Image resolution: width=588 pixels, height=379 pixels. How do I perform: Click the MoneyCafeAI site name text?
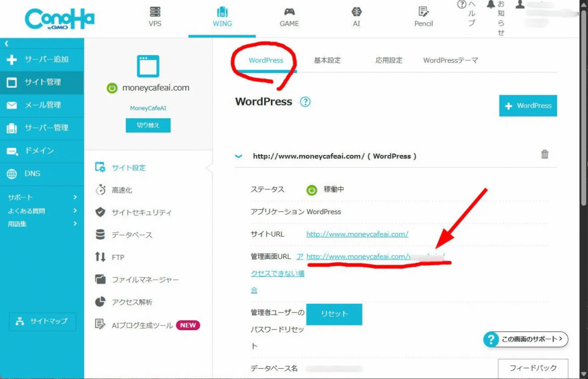click(x=148, y=109)
